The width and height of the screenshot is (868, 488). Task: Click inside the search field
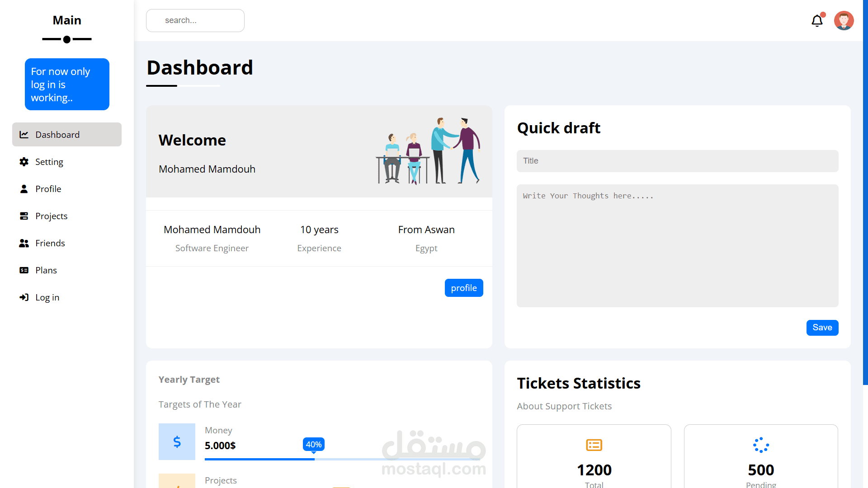tap(195, 20)
